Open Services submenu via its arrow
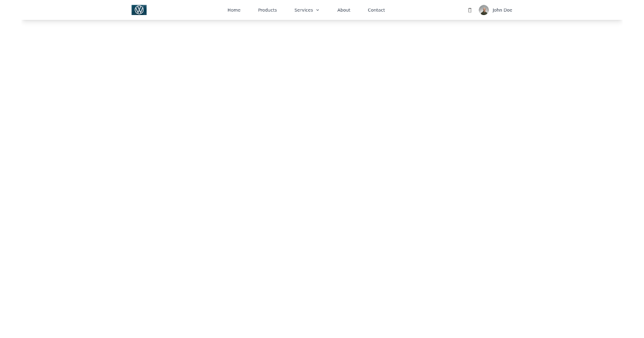644x338 pixels. (x=317, y=10)
